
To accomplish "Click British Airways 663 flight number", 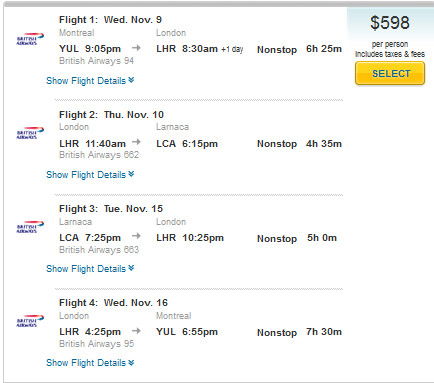I will click(x=99, y=250).
